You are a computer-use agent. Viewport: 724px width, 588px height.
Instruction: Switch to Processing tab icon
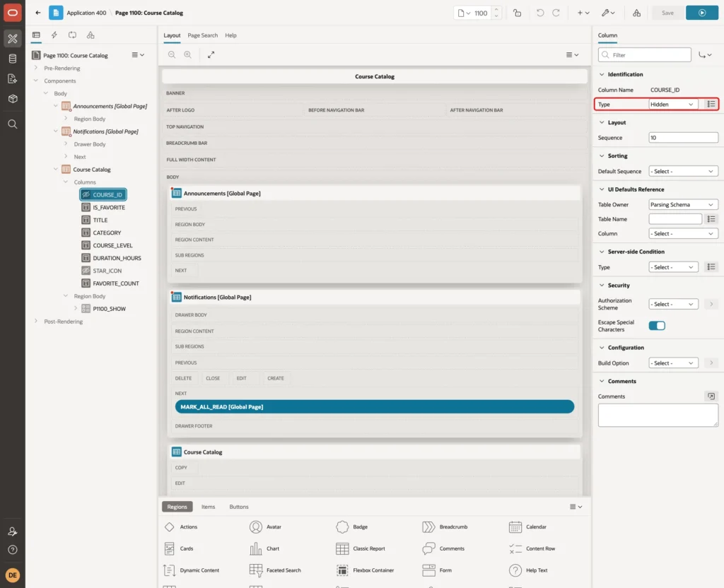click(x=72, y=35)
